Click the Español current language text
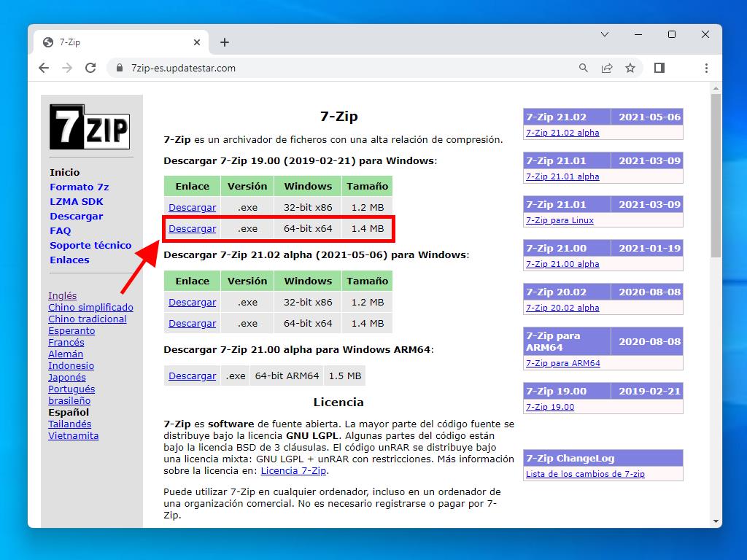747x560 pixels. coord(69,413)
